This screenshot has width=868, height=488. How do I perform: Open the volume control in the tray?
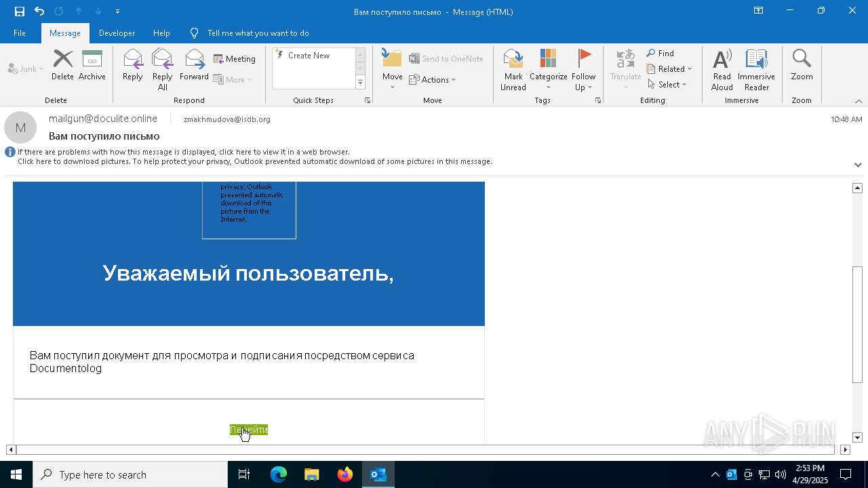pos(781,474)
